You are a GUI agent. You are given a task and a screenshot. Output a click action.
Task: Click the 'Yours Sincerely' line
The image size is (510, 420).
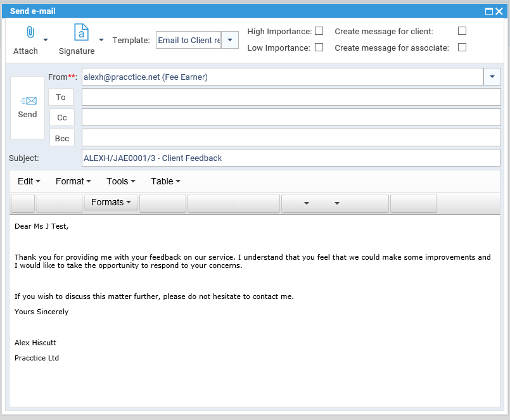point(41,312)
